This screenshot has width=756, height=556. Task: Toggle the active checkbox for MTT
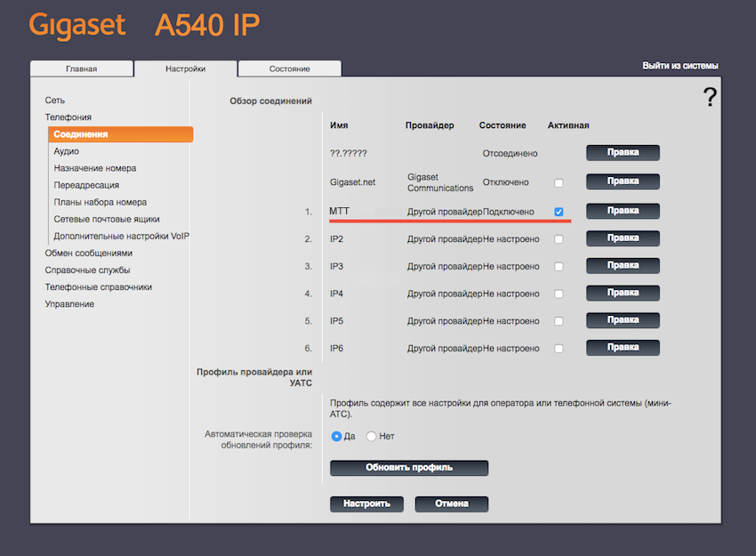point(559,212)
